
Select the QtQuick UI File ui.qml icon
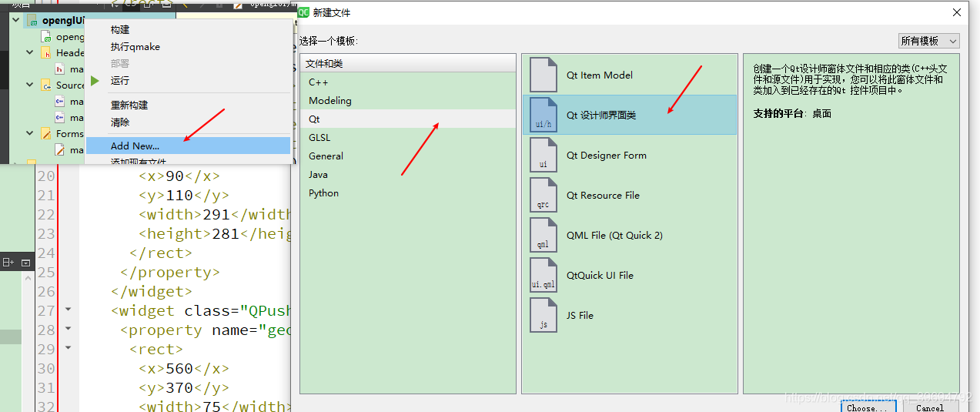pyautogui.click(x=544, y=275)
